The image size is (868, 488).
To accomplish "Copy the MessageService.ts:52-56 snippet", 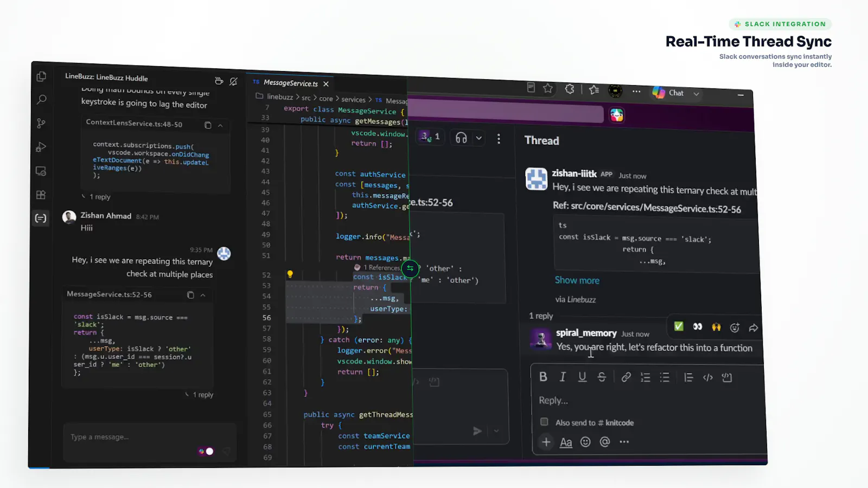I will (x=190, y=295).
